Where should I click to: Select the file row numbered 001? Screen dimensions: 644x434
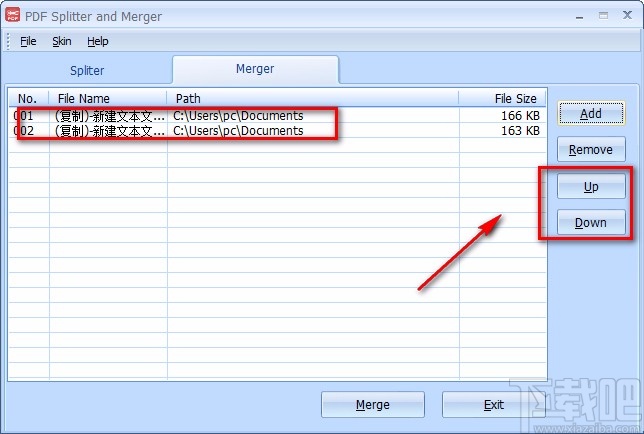tap(278, 116)
